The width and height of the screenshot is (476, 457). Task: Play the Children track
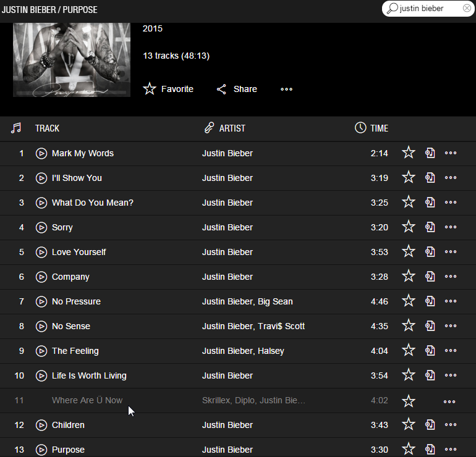[41, 425]
